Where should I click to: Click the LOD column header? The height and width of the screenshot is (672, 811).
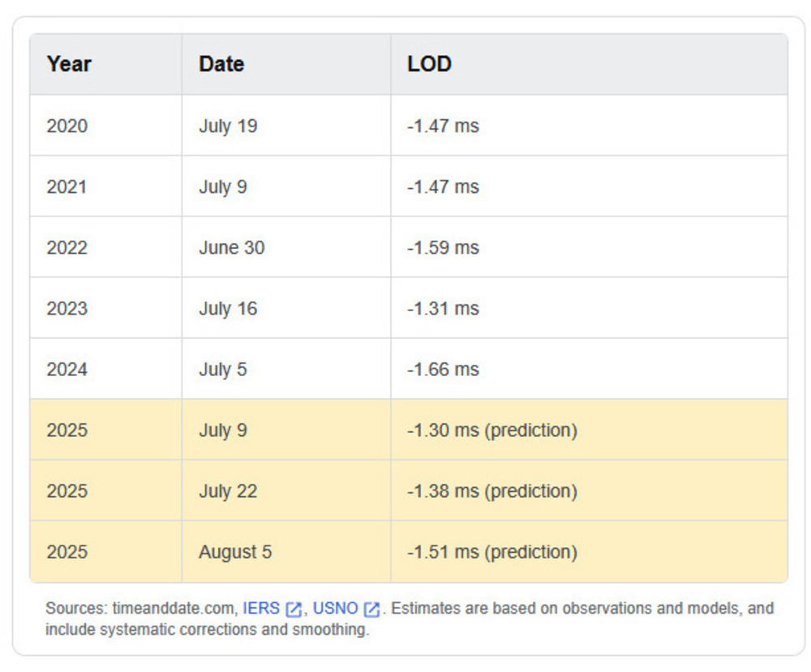pos(429,64)
